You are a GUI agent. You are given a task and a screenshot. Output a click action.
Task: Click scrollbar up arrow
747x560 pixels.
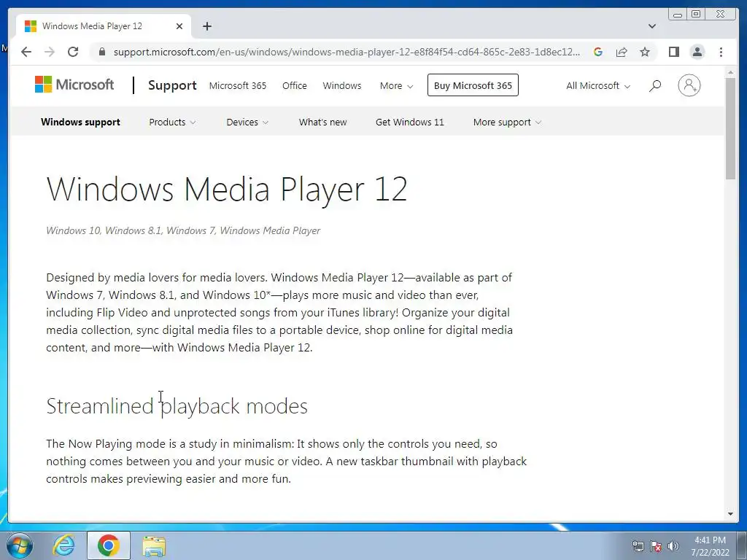730,72
